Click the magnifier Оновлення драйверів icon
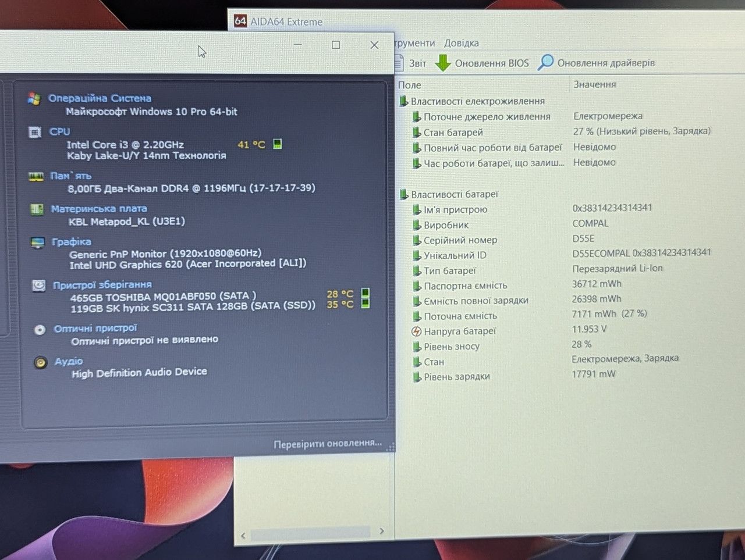This screenshot has height=560, width=745. tap(545, 62)
